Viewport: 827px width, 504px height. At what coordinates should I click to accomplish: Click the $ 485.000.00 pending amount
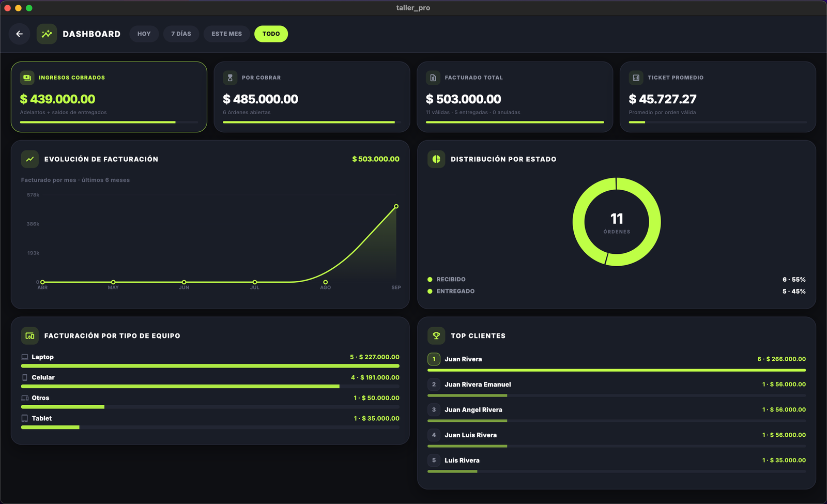[x=261, y=99]
